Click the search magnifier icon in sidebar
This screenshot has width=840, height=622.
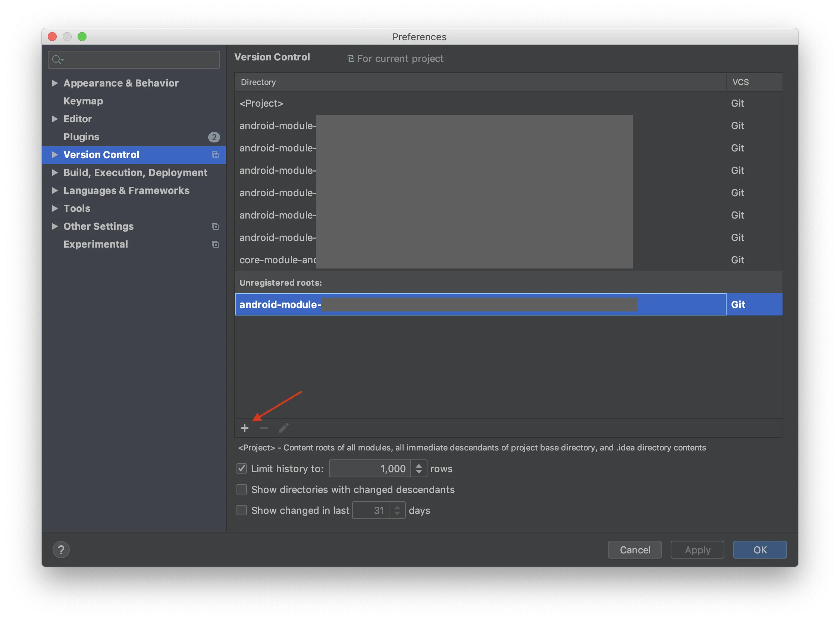pyautogui.click(x=57, y=60)
